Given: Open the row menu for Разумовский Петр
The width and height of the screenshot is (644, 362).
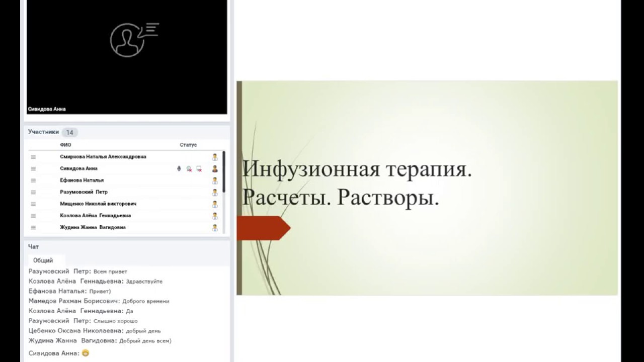Looking at the screenshot, I should (x=33, y=192).
